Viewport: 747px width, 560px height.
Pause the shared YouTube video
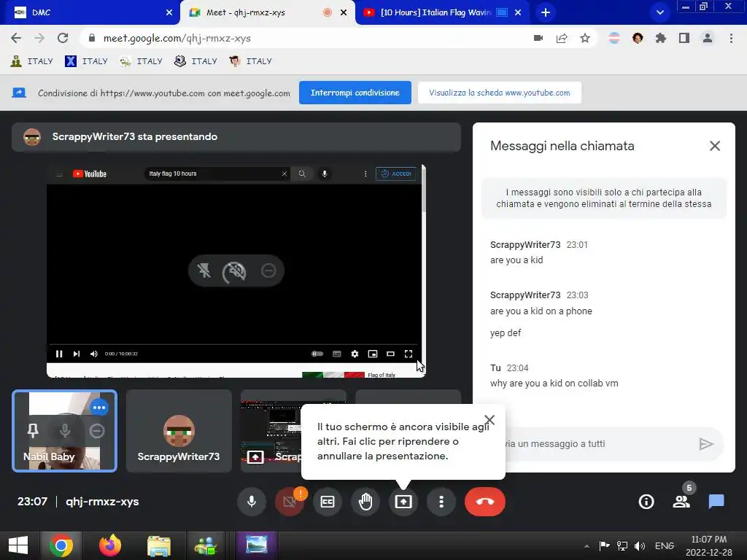pyautogui.click(x=59, y=354)
